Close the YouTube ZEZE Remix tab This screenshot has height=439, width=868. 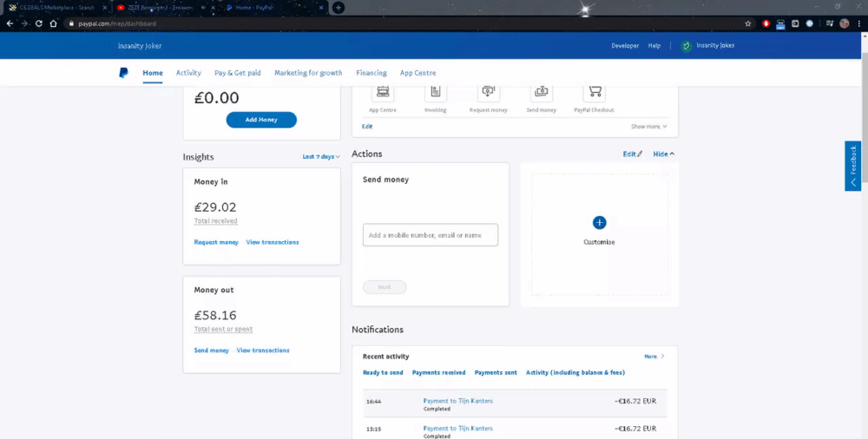[214, 8]
